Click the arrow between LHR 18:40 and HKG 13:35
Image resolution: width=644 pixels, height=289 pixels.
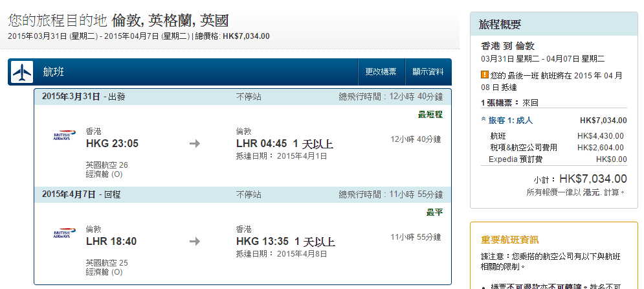(x=195, y=242)
